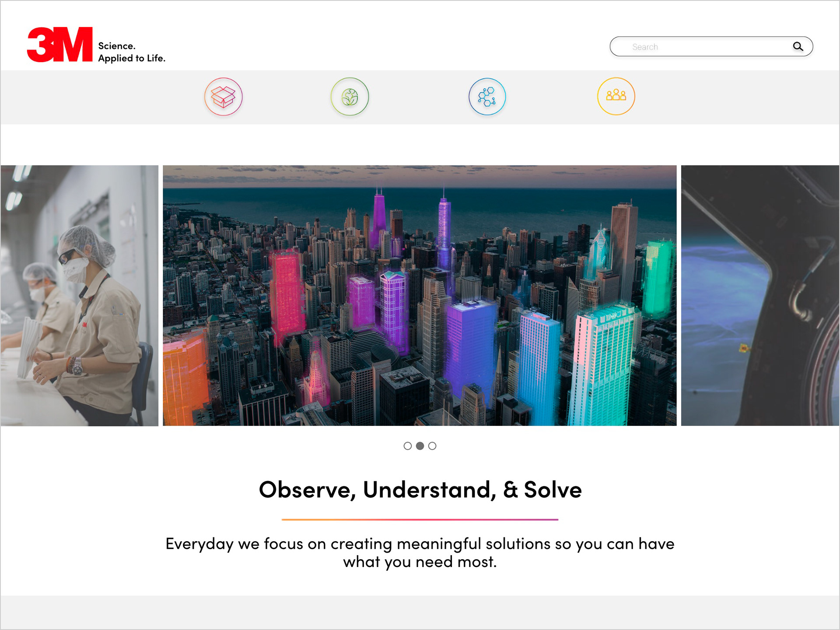The image size is (840, 630).
Task: Select the third carousel dot
Action: pyautogui.click(x=432, y=446)
